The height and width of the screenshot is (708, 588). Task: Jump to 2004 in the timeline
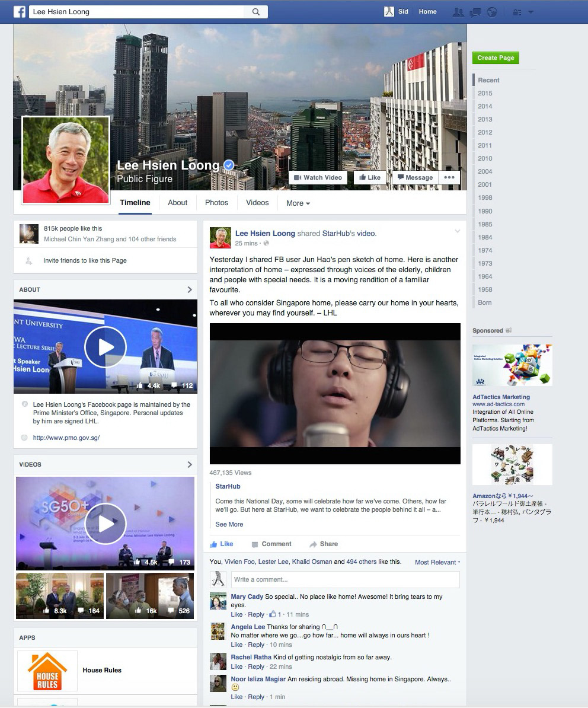pyautogui.click(x=485, y=171)
